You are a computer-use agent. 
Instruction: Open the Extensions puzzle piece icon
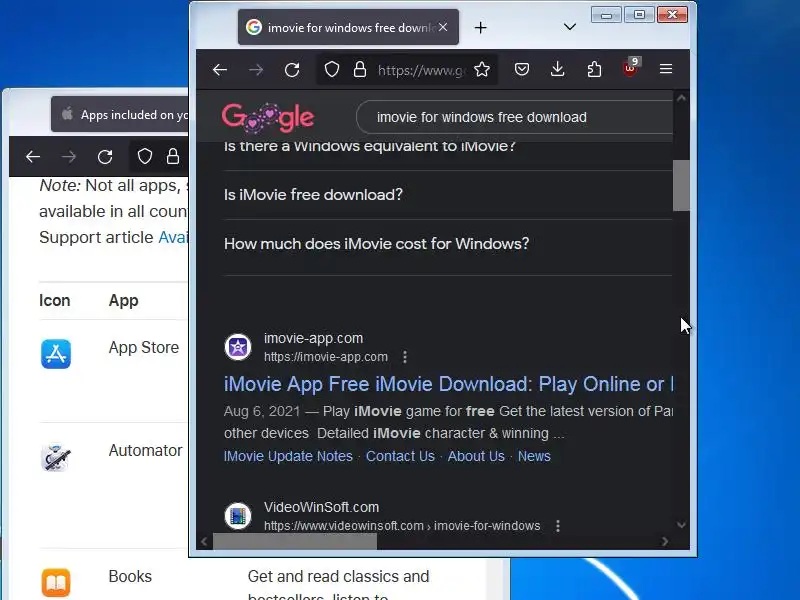[x=594, y=69]
